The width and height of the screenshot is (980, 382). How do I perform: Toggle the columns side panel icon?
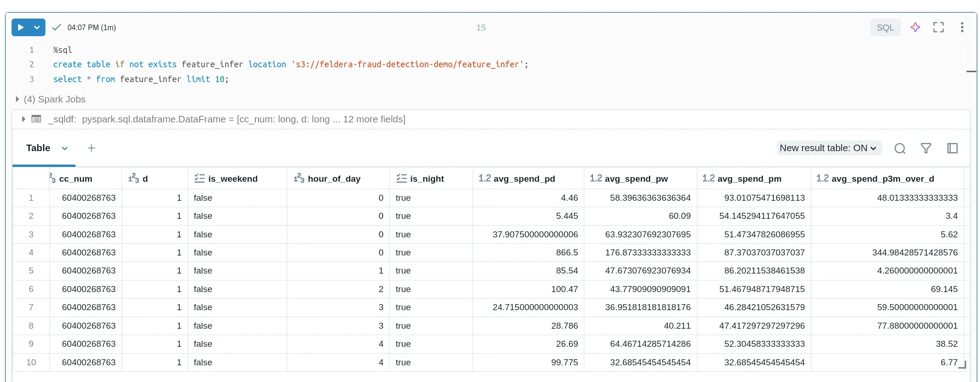pos(952,148)
